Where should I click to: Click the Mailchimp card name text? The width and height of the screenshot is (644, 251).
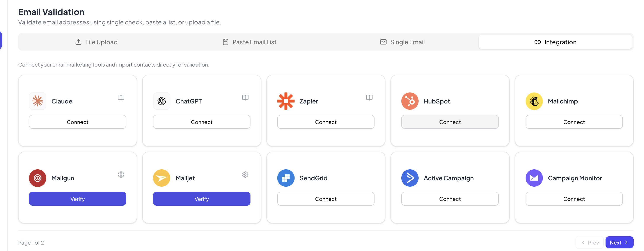563,101
